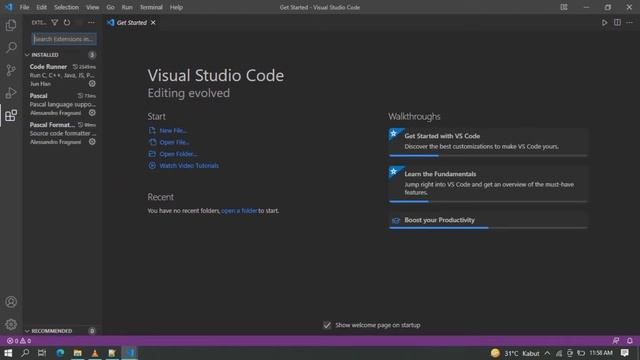Open the Selection menu
640x360 pixels.
(x=66, y=7)
